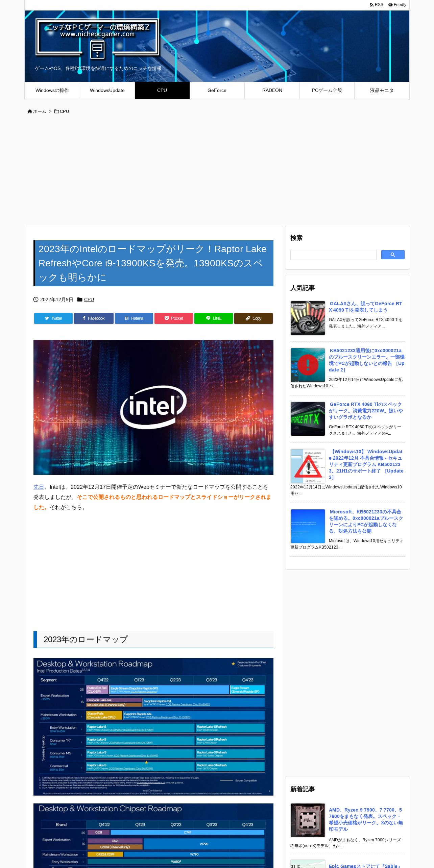Click the blue screen error thumbnail

coord(308,526)
